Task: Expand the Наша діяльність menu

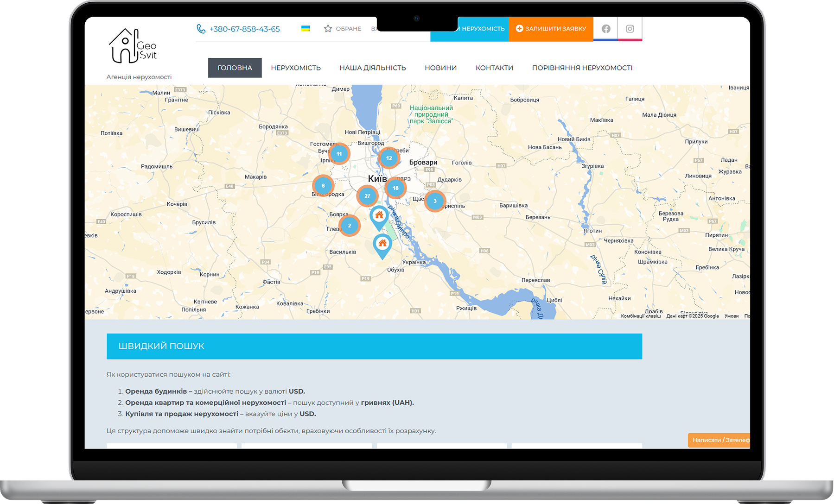Action: pos(372,68)
